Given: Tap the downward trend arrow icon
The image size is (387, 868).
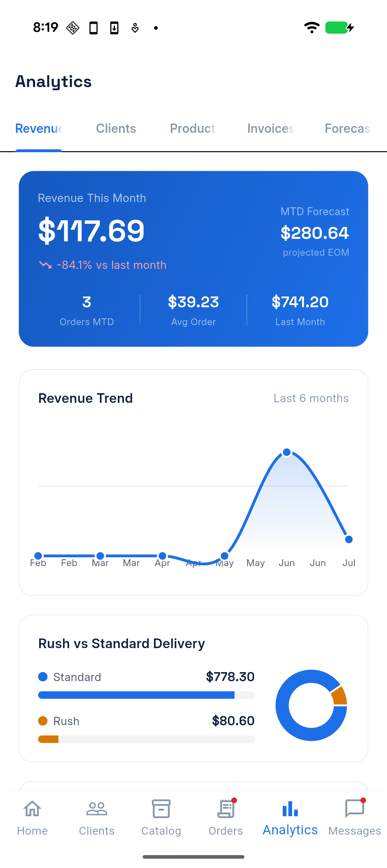Looking at the screenshot, I should tap(45, 265).
